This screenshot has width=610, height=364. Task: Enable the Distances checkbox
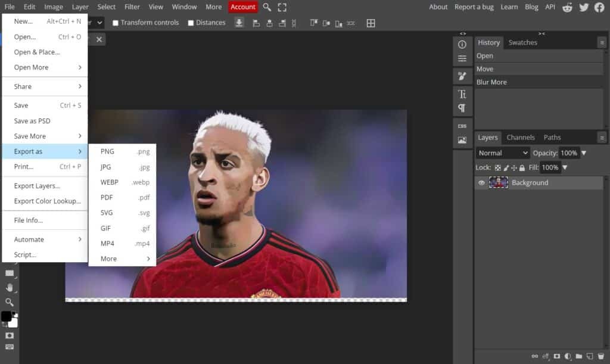191,23
